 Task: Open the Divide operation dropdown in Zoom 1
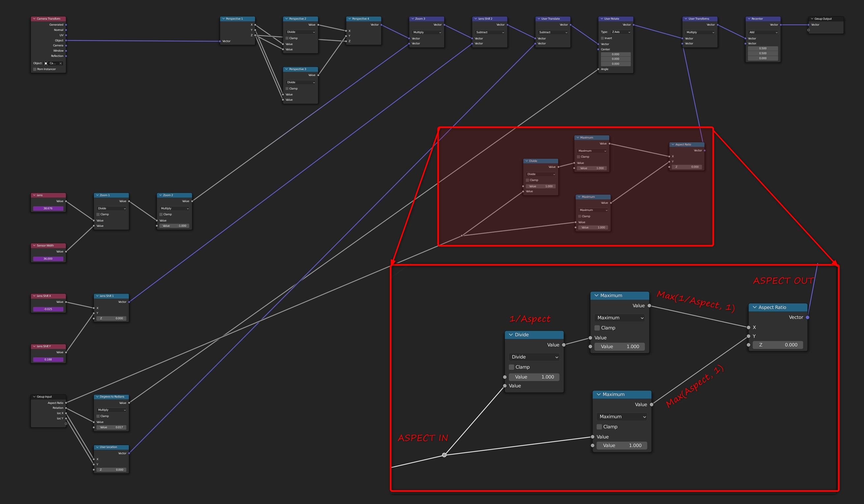[111, 208]
